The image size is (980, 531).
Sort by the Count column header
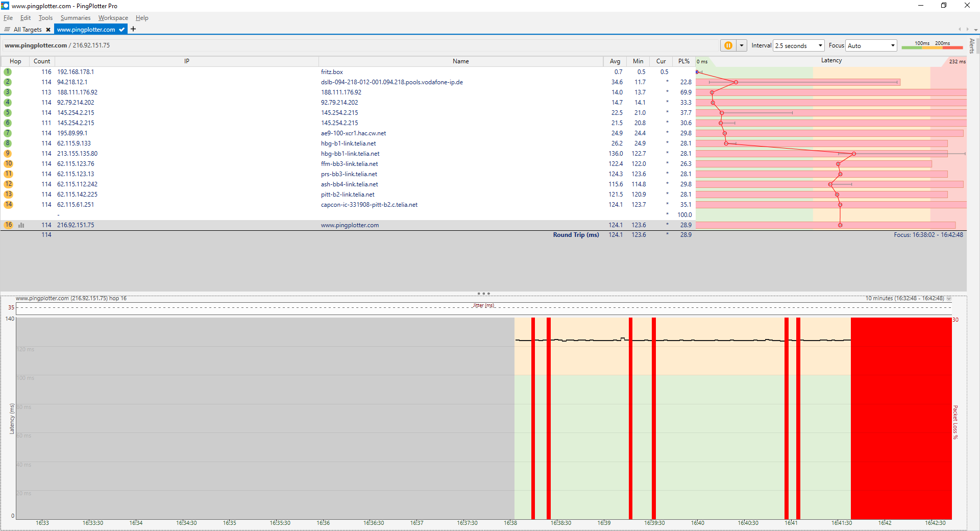[x=42, y=61]
